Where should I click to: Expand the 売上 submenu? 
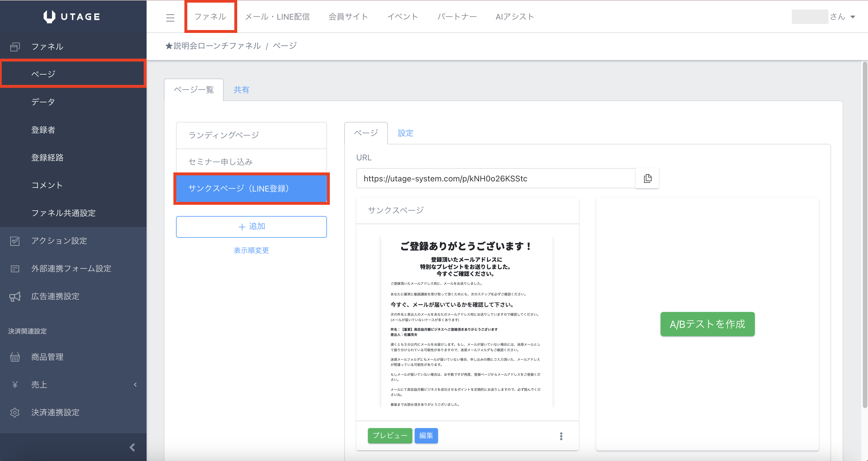point(135,384)
